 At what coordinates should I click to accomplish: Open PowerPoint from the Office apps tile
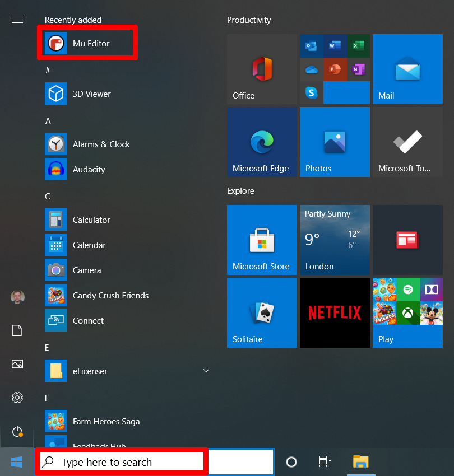pyautogui.click(x=335, y=69)
